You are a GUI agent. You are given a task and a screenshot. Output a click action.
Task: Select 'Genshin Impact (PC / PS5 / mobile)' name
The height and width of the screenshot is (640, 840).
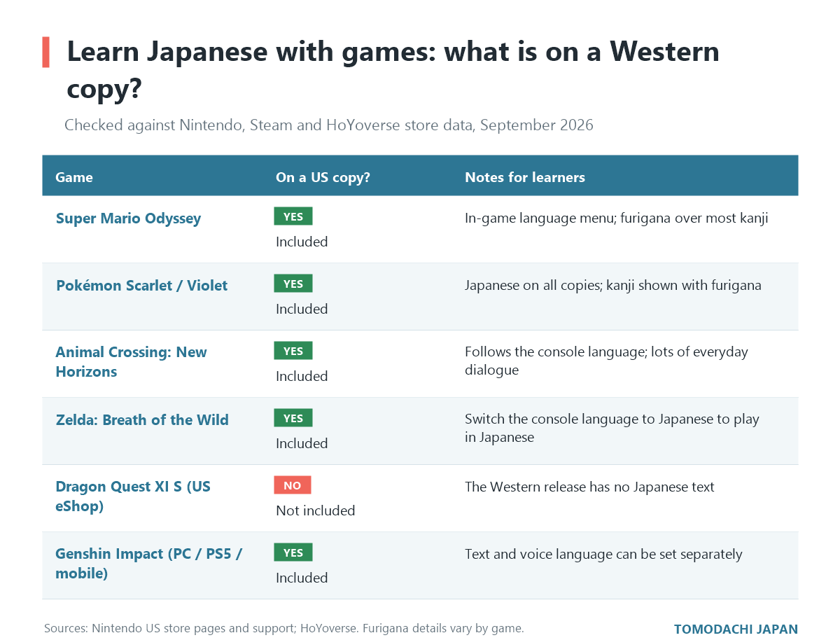tap(149, 564)
